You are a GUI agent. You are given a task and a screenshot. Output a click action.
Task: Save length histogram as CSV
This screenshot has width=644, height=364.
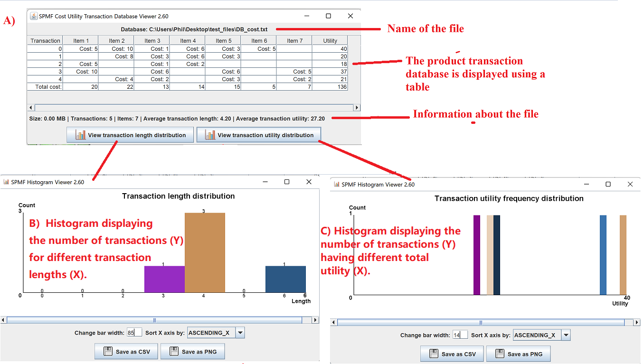tap(126, 352)
